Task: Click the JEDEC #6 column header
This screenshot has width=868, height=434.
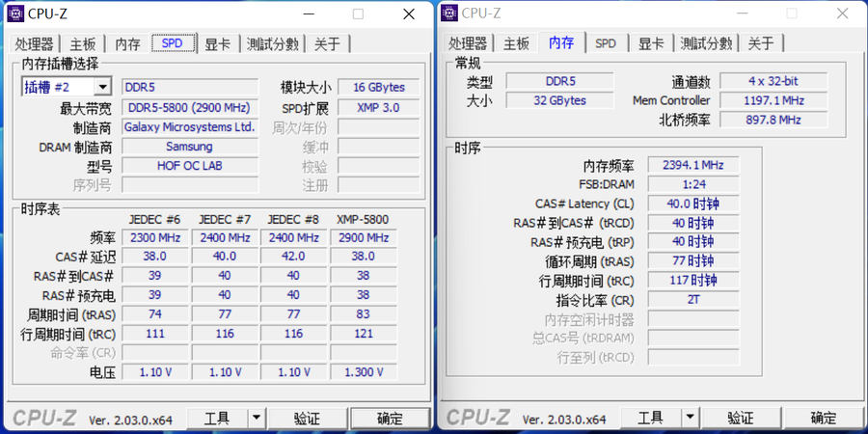Action: [154, 220]
